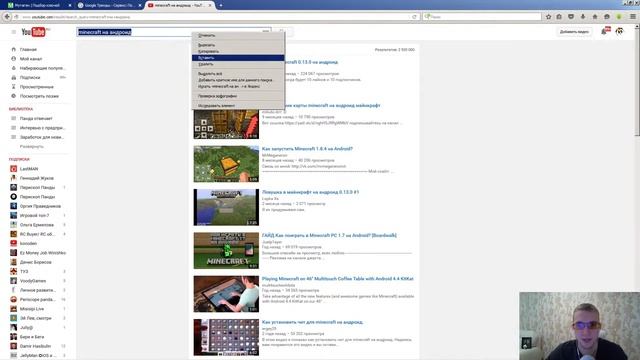Open the chat bubble toolbar icon
The width and height of the screenshot is (640, 360).
[x=607, y=17]
